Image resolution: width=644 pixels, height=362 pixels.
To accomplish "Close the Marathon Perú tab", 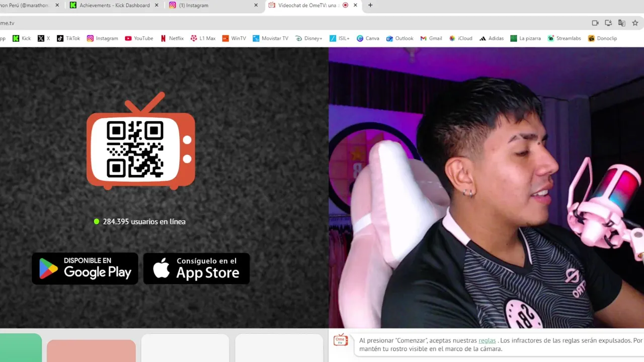I will coord(57,6).
